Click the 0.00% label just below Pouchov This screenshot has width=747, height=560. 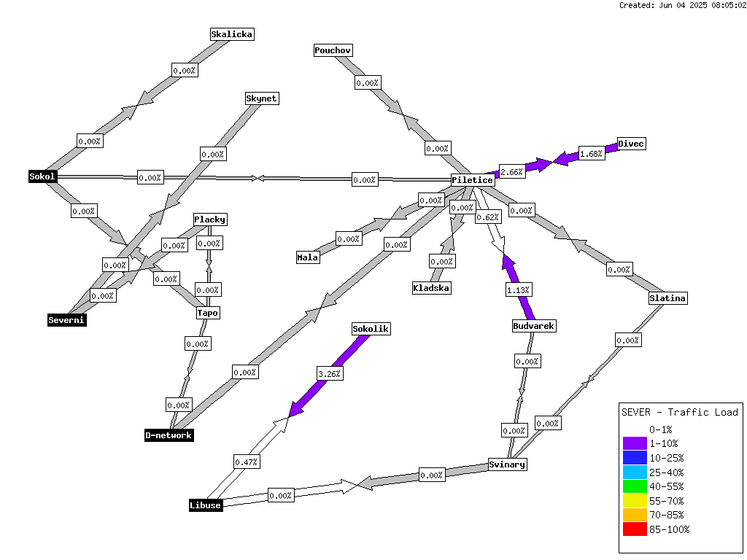368,83
